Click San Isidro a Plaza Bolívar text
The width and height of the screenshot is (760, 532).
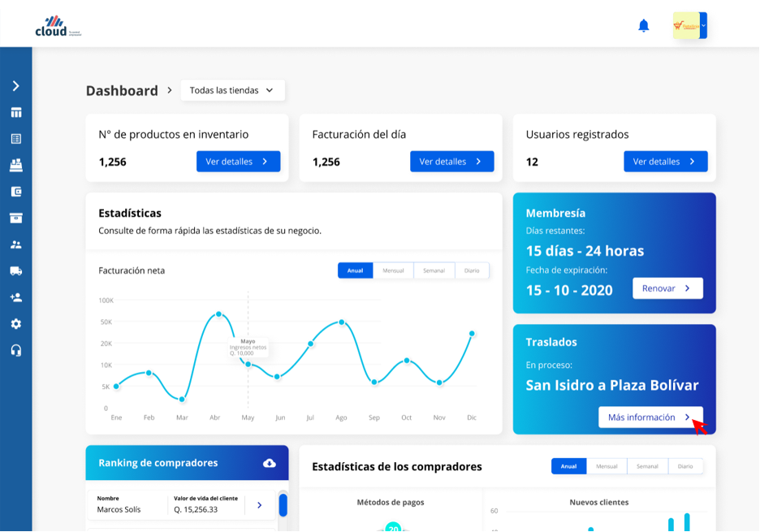tap(612, 385)
